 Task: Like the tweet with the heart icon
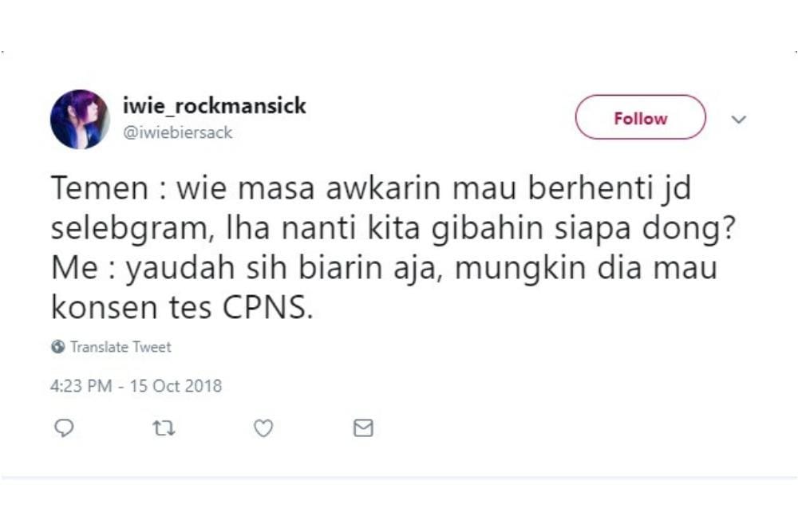[x=263, y=428]
